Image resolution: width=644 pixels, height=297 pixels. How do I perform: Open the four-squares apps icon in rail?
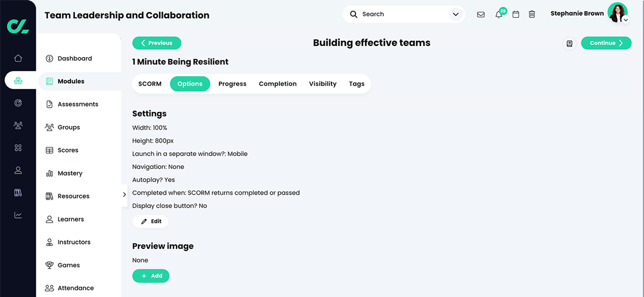pos(18,148)
